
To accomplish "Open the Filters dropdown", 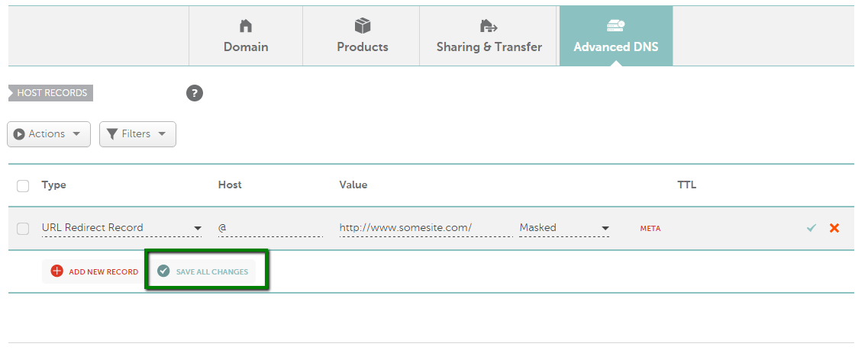I will [138, 134].
